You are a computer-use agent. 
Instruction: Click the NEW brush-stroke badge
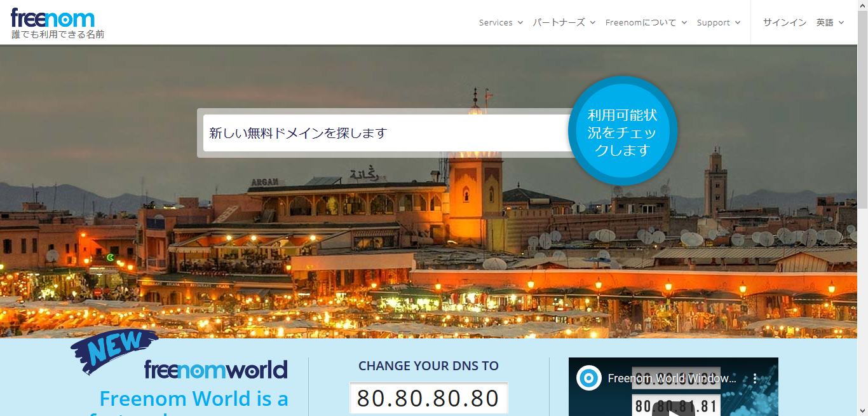click(x=114, y=350)
